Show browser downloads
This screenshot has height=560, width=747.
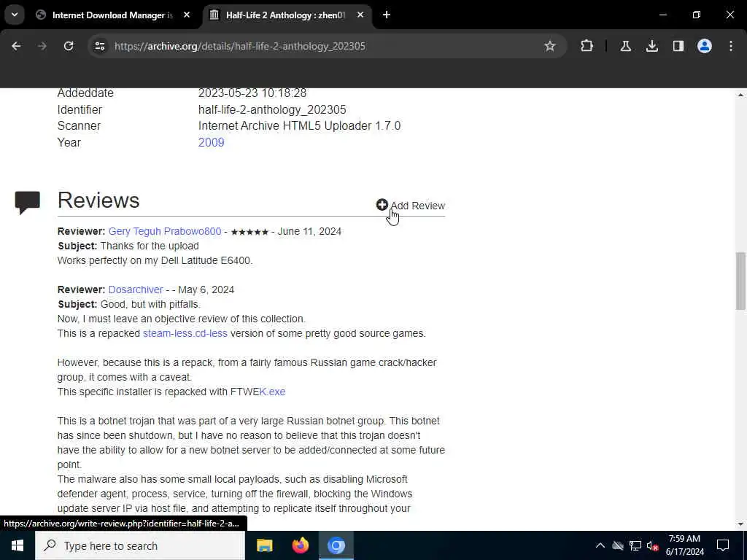click(x=651, y=46)
